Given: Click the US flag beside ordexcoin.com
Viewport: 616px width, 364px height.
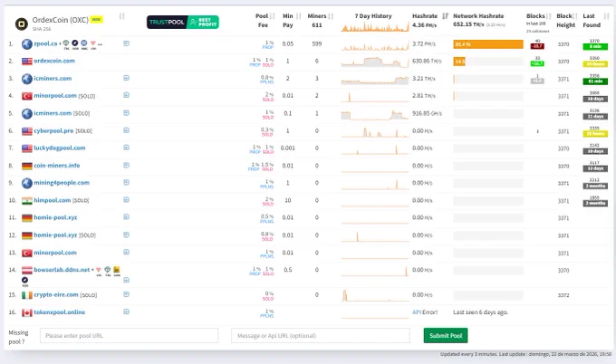Looking at the screenshot, I should tap(27, 62).
